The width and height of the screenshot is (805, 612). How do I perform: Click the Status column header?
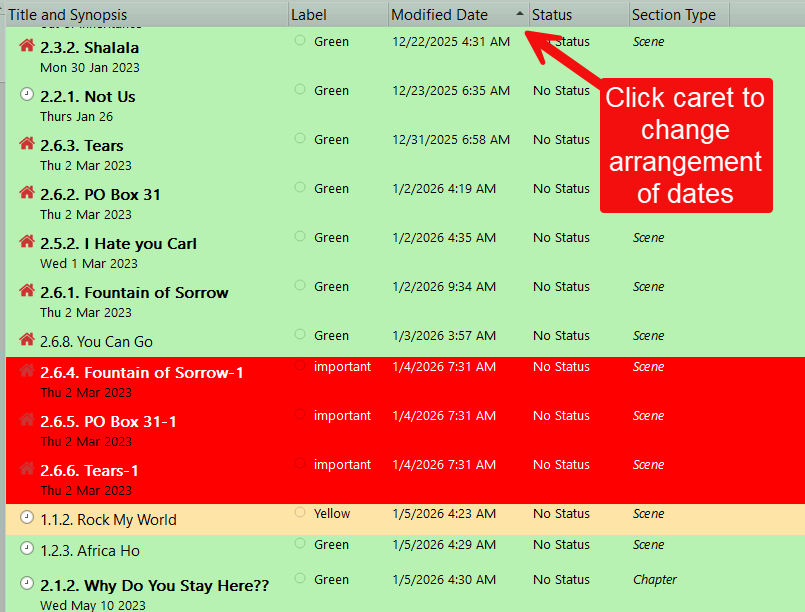(x=552, y=15)
